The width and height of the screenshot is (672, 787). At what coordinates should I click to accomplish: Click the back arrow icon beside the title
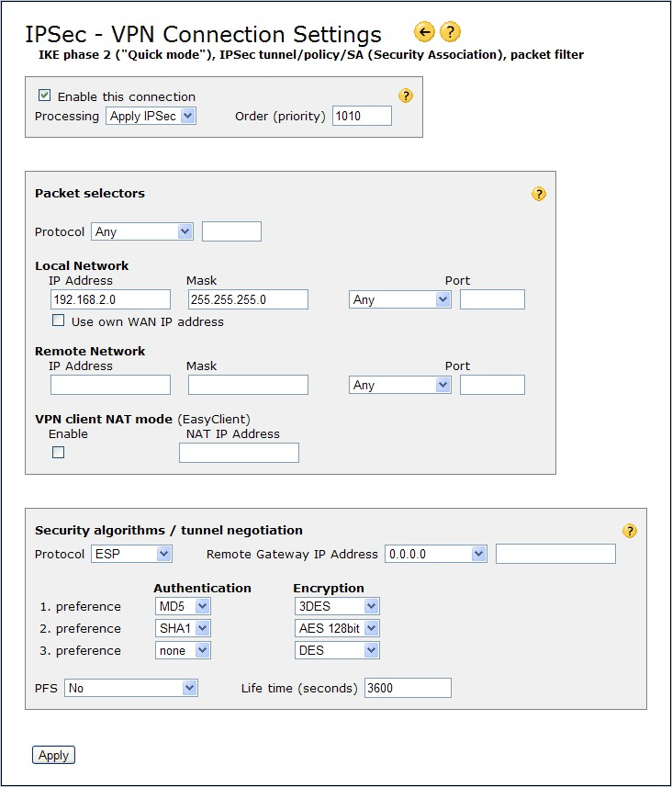coord(424,32)
